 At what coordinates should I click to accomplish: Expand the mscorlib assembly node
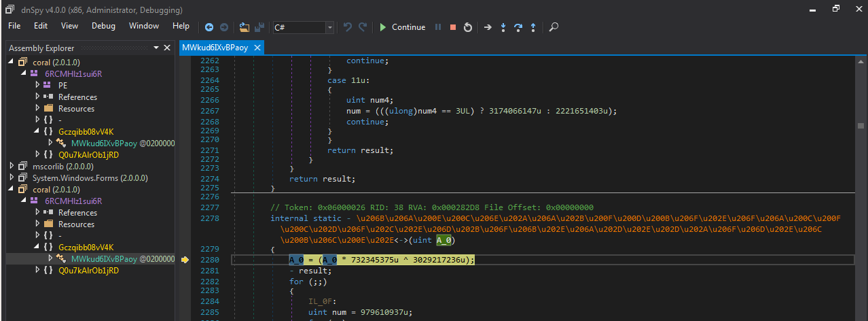tap(12, 166)
